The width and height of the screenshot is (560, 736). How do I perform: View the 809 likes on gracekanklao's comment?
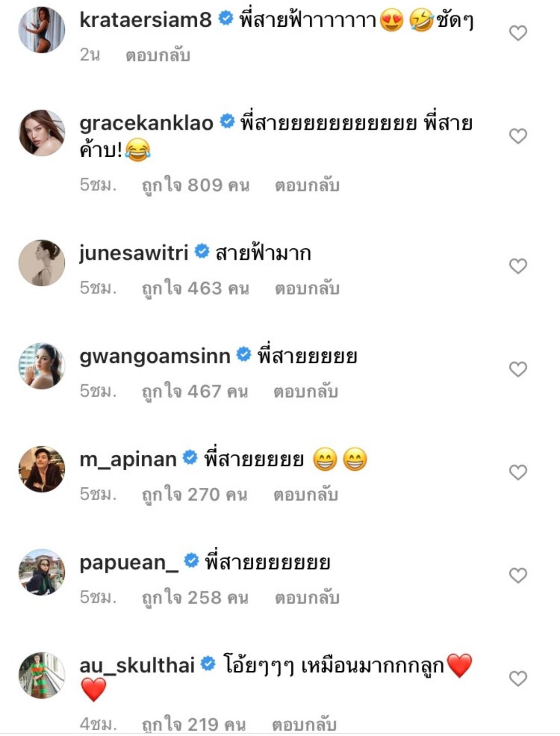[196, 186]
